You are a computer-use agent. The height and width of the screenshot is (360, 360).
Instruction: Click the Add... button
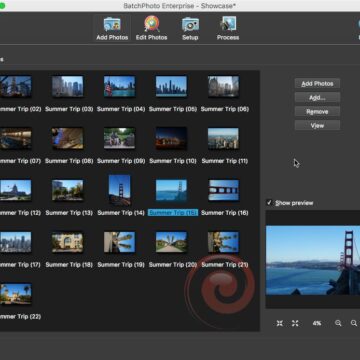[317, 98]
